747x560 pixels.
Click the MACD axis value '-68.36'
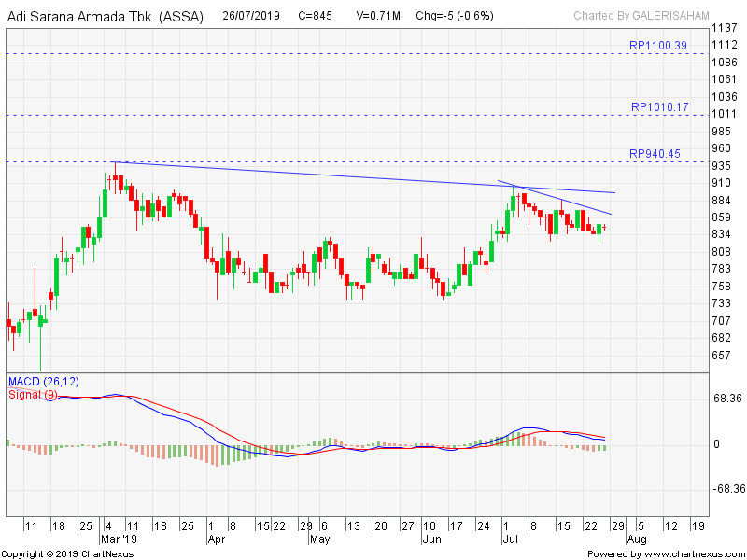point(728,489)
